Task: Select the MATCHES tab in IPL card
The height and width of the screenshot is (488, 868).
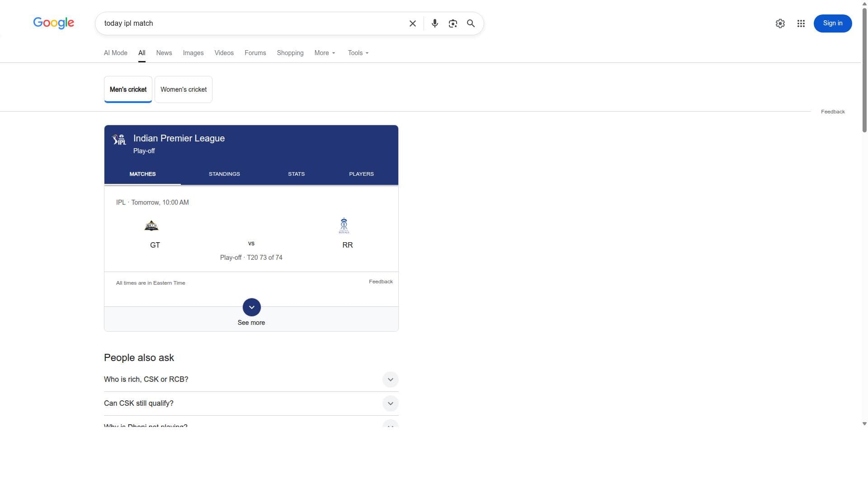Action: 142,174
